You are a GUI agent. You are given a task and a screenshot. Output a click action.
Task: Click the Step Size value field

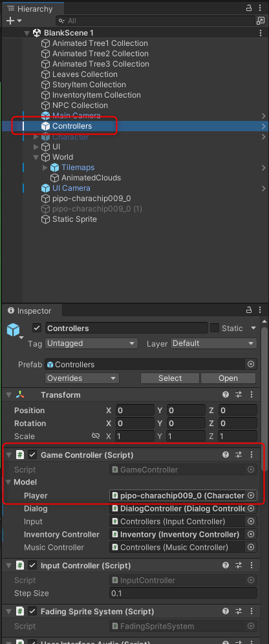(183, 593)
